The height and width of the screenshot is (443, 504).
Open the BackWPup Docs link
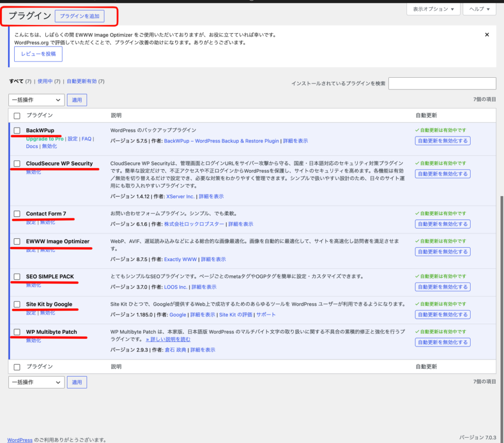32,146
